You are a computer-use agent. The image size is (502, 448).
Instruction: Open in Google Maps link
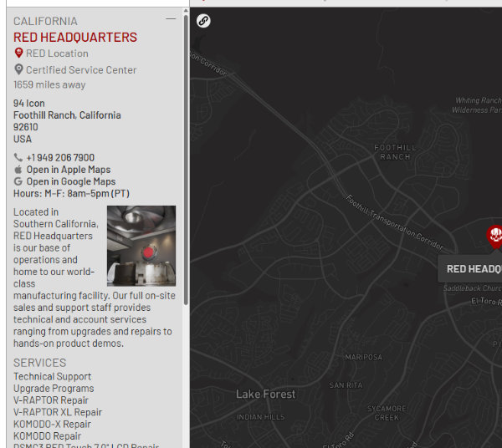click(x=71, y=181)
